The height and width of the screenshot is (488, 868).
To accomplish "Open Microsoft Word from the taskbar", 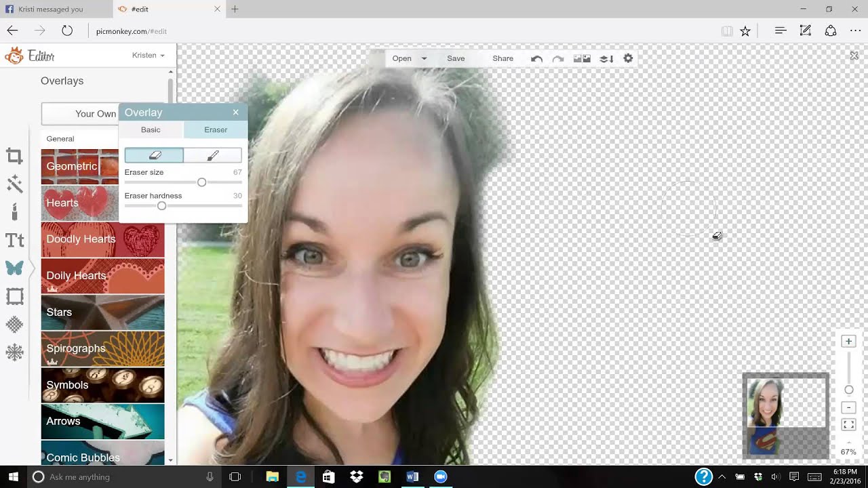I will (x=412, y=476).
